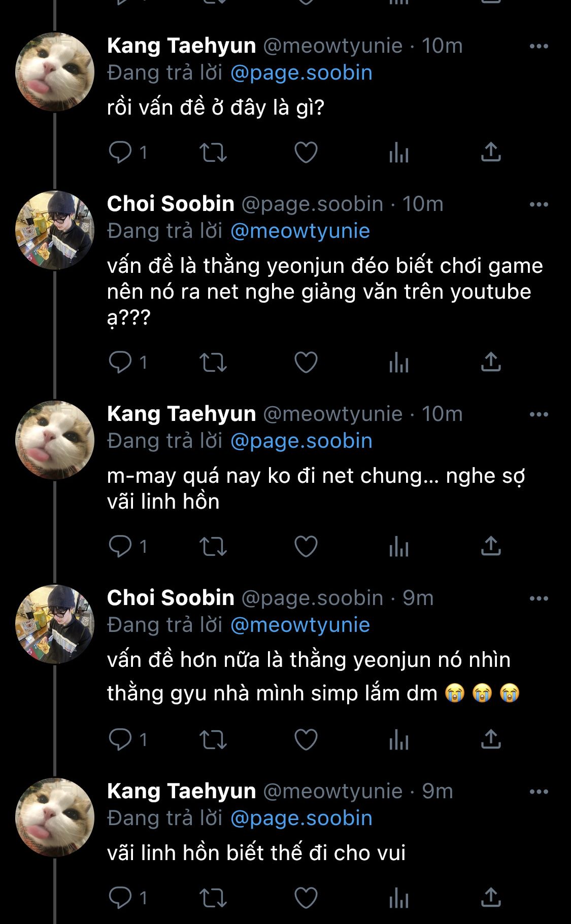Open more options on Taehyun's last 9m tweet

pyautogui.click(x=539, y=792)
